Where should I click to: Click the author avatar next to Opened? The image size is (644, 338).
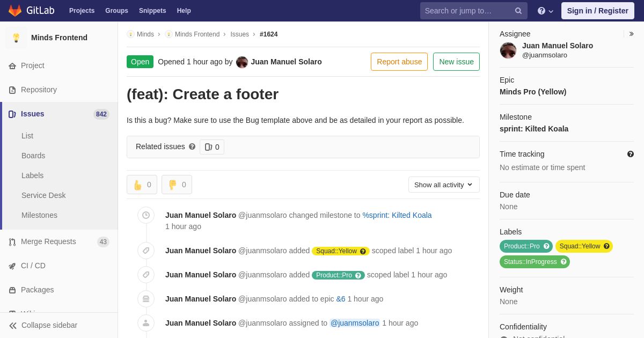[x=242, y=62]
